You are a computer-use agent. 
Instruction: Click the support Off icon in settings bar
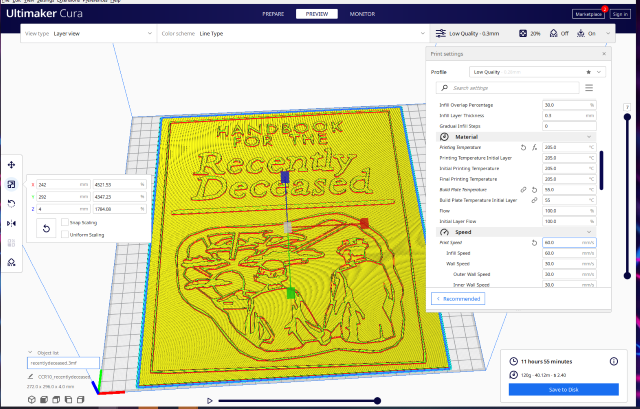[x=553, y=33]
